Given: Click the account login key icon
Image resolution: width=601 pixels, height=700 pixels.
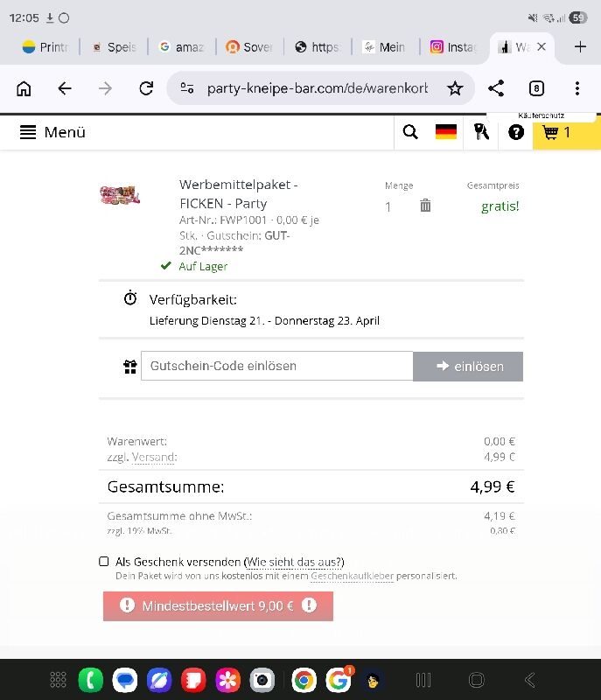Looking at the screenshot, I should (x=481, y=132).
